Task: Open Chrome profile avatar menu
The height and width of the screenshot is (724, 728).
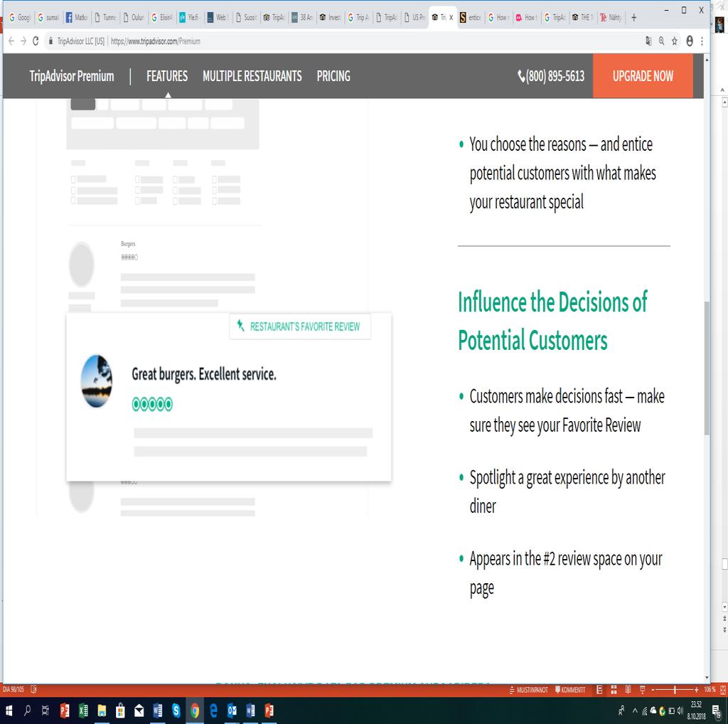Action: click(690, 41)
